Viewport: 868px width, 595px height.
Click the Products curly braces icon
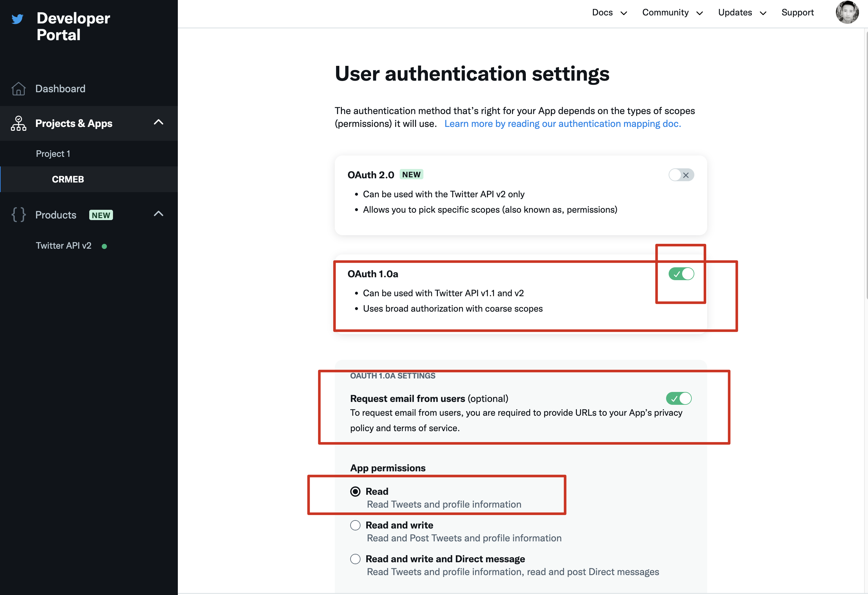point(18,215)
